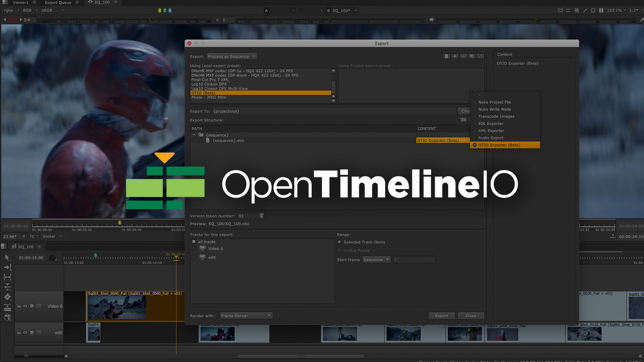This screenshot has width=644, height=362.
Task: Open the TC time display dropdown
Action: pos(34,236)
